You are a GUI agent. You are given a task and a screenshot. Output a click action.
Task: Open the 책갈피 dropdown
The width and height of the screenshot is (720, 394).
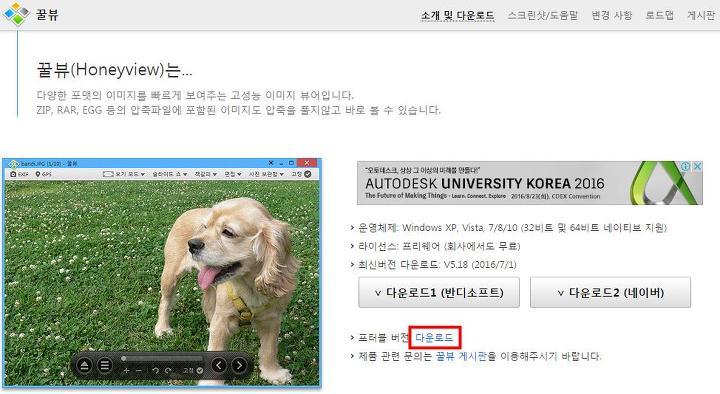click(x=205, y=174)
